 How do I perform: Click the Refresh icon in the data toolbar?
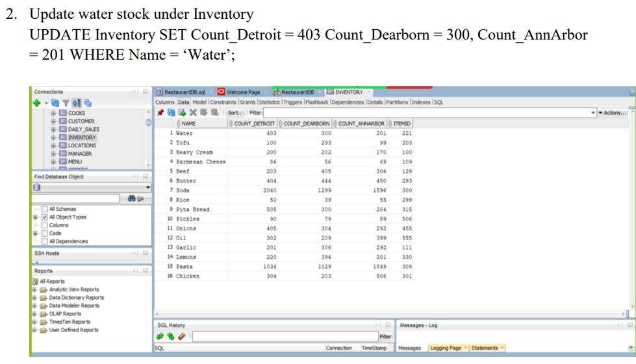[172, 112]
